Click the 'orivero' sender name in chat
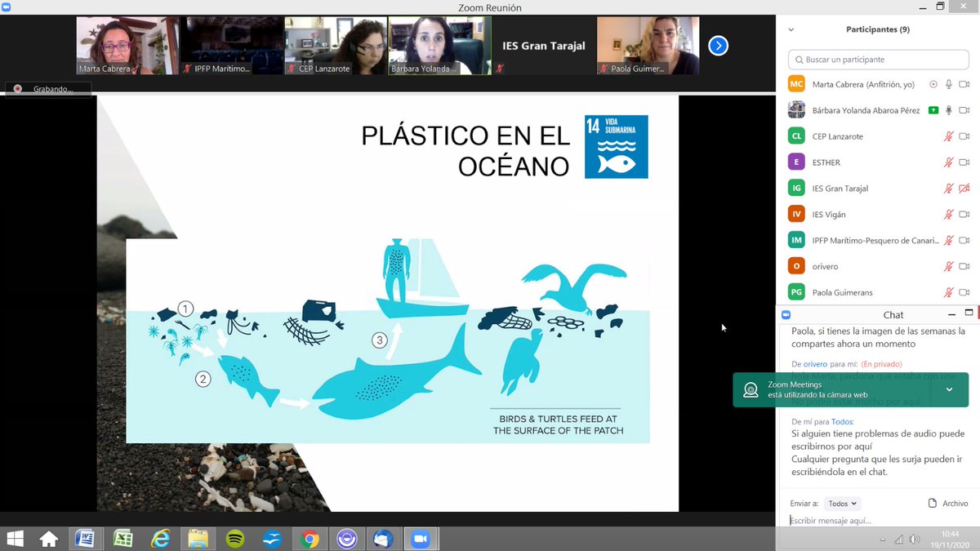The width and height of the screenshot is (980, 551). pos(815,364)
